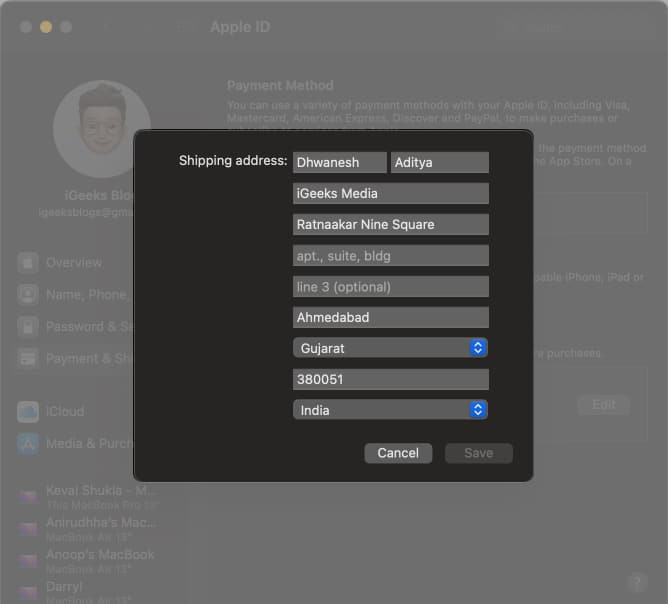This screenshot has width=668, height=604.
Task: Select Anirudhha's Mac device icon
Action: pos(29,529)
